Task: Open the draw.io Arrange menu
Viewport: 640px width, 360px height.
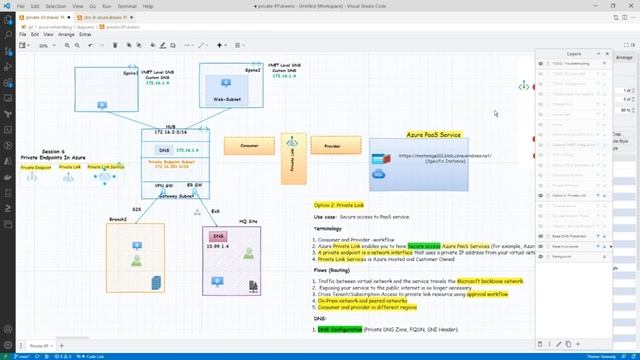Action: [66, 35]
